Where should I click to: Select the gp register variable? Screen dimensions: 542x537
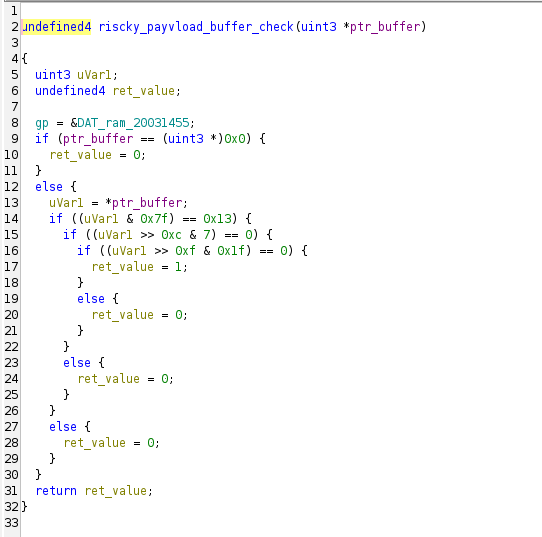[42, 123]
